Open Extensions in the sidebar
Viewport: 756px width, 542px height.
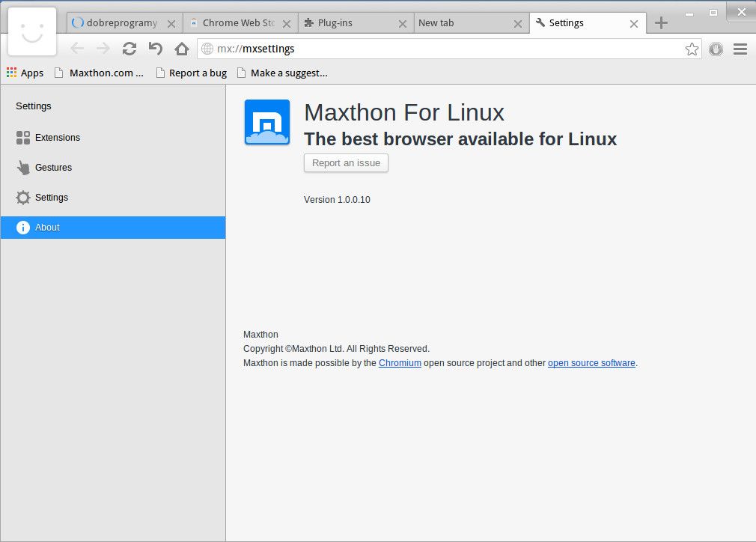point(113,138)
